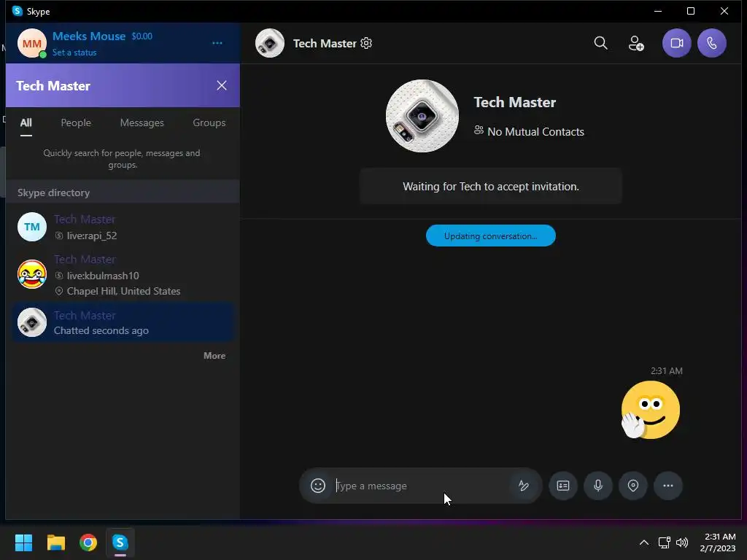The image size is (747, 560).
Task: Clear the Tech Master search with X
Action: click(x=222, y=86)
